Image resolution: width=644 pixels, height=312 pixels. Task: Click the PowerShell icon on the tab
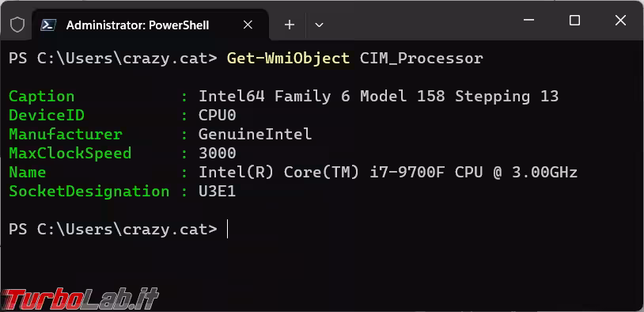48,25
